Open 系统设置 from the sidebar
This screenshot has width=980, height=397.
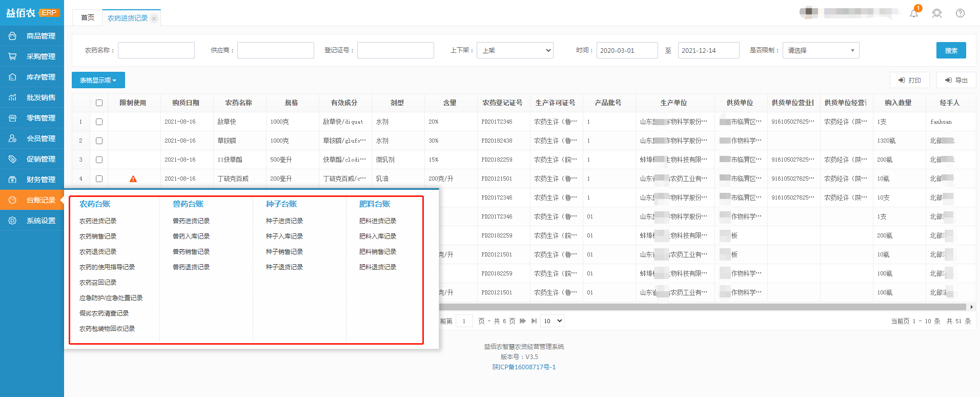[x=40, y=221]
